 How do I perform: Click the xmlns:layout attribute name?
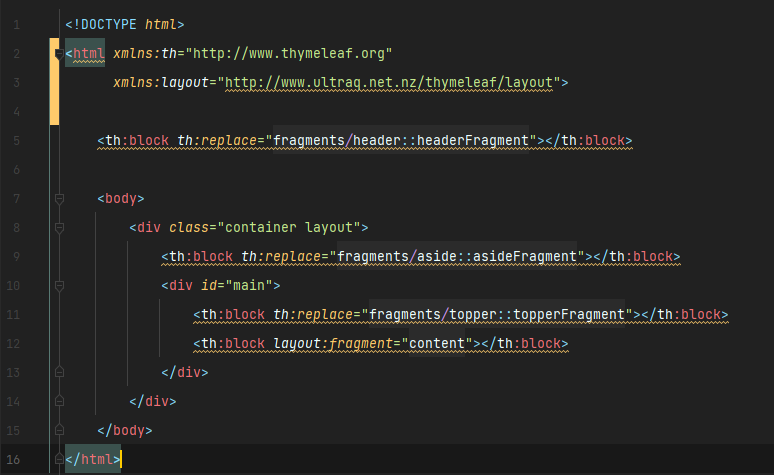point(161,82)
